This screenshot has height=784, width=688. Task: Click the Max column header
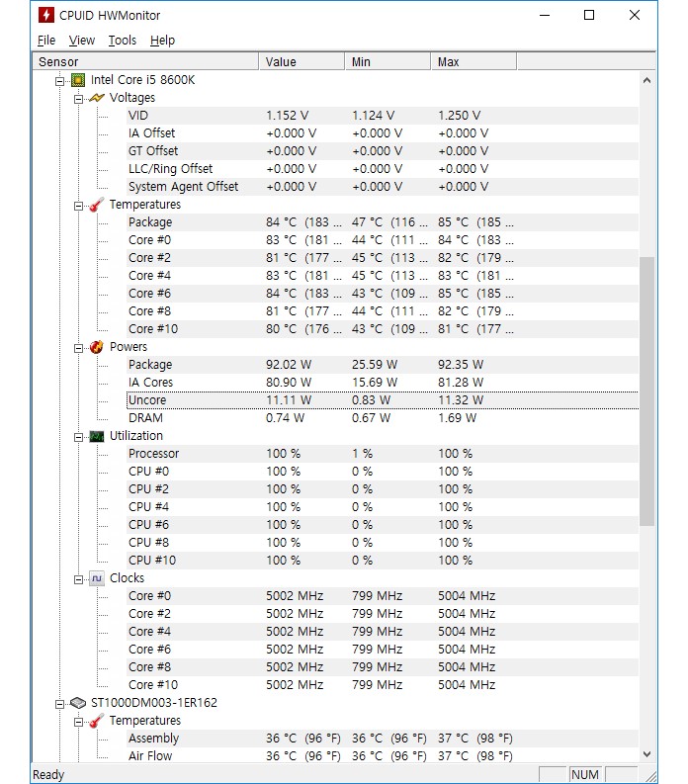click(x=473, y=62)
